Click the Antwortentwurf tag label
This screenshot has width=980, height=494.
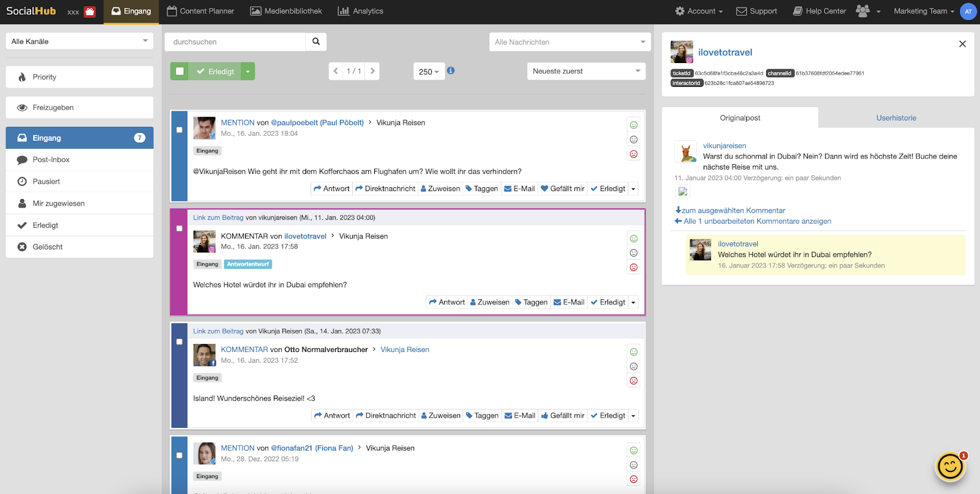pyautogui.click(x=248, y=264)
